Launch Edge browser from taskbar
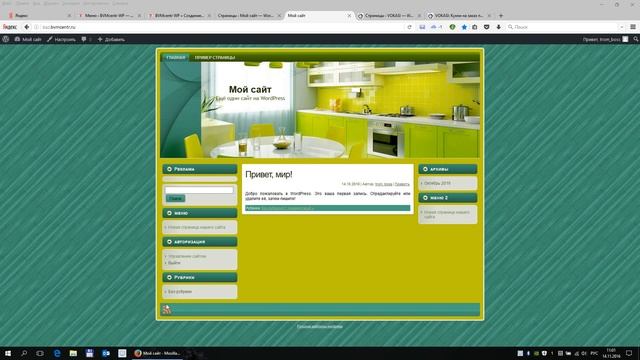640x360 pixels. pyautogui.click(x=57, y=353)
